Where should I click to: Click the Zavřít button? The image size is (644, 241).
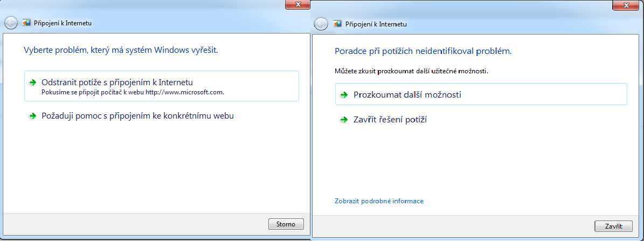point(614,226)
